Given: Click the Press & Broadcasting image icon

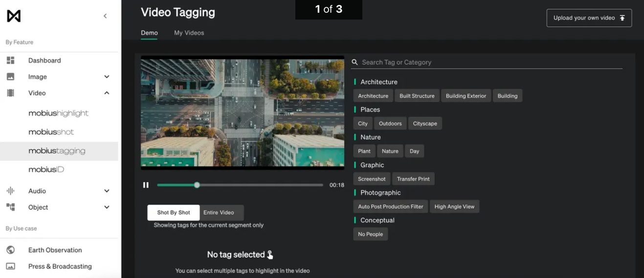Looking at the screenshot, I should pyautogui.click(x=10, y=266).
